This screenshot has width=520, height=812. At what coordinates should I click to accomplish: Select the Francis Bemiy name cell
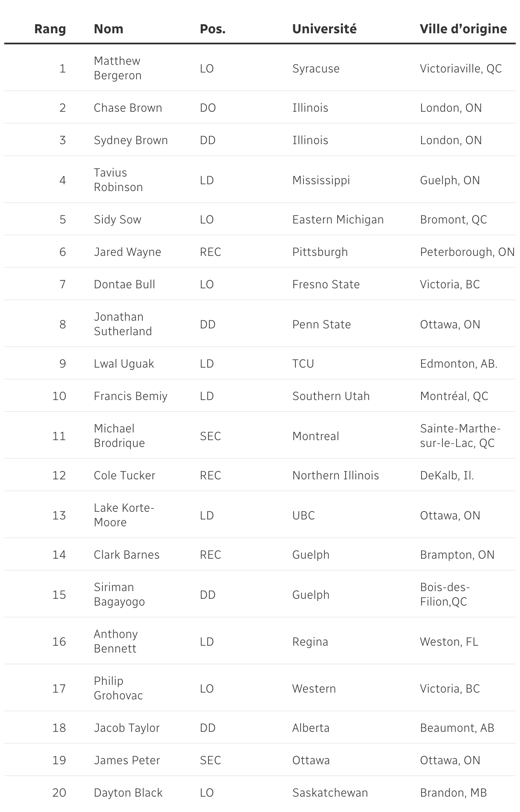130,396
